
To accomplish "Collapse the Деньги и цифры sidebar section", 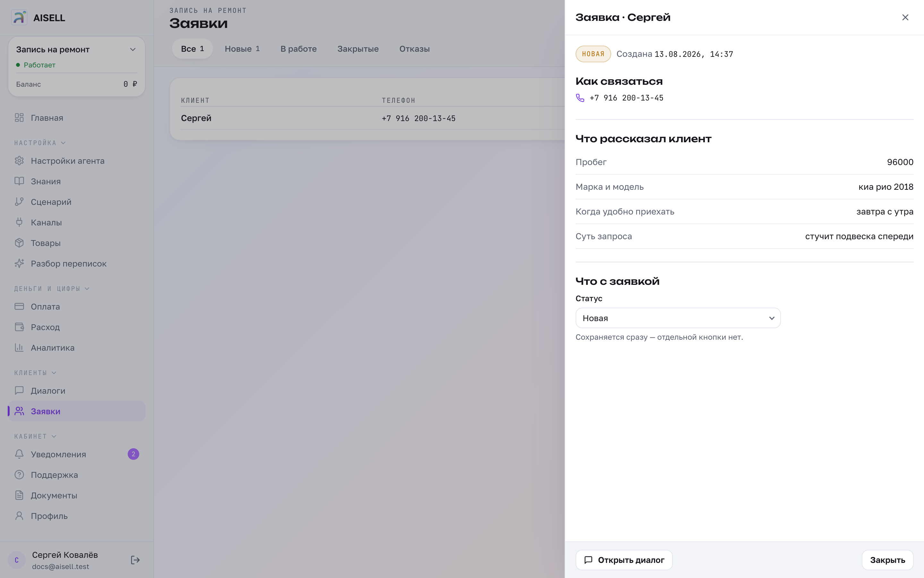I will coord(52,289).
